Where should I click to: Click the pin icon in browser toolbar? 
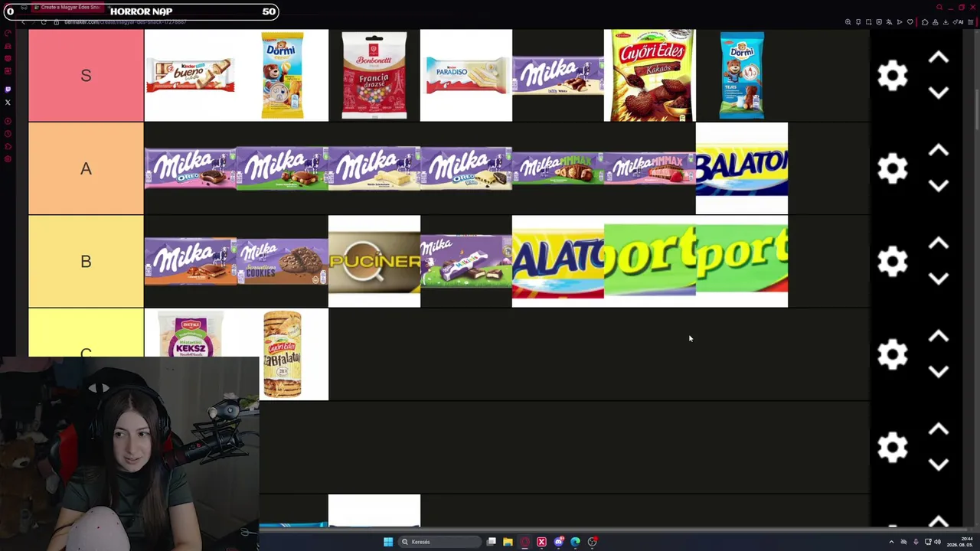pyautogui.click(x=858, y=22)
